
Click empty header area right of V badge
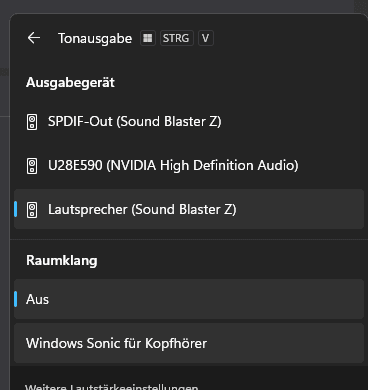coord(290,38)
